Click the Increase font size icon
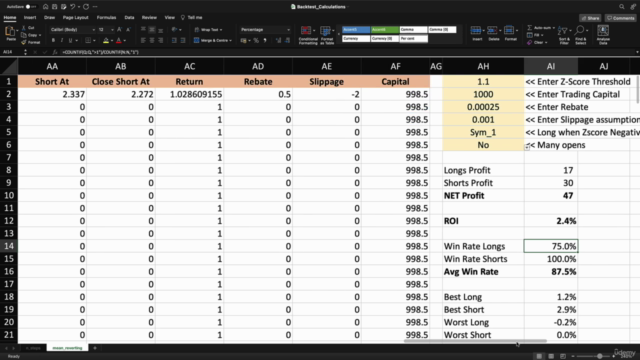Image resolution: width=640 pixels, height=360 pixels. tap(120, 30)
